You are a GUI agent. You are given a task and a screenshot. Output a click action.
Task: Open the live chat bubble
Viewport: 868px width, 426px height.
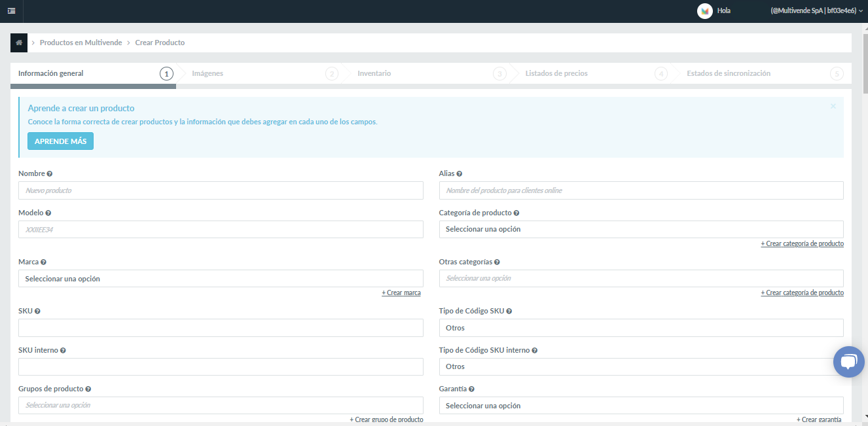point(848,362)
